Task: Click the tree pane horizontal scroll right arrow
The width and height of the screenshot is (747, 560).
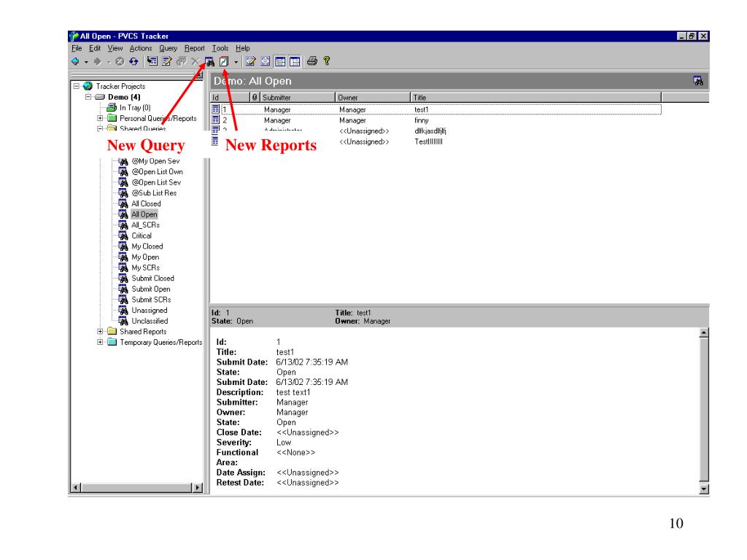Action: pos(198,488)
